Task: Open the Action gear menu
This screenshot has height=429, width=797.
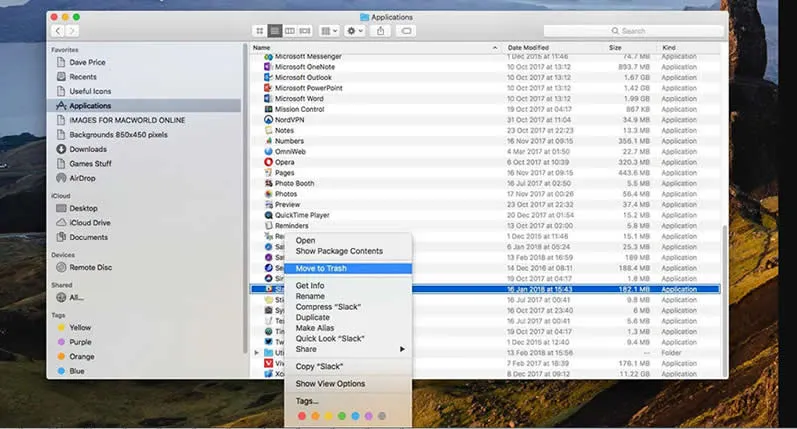Action: pyautogui.click(x=355, y=31)
